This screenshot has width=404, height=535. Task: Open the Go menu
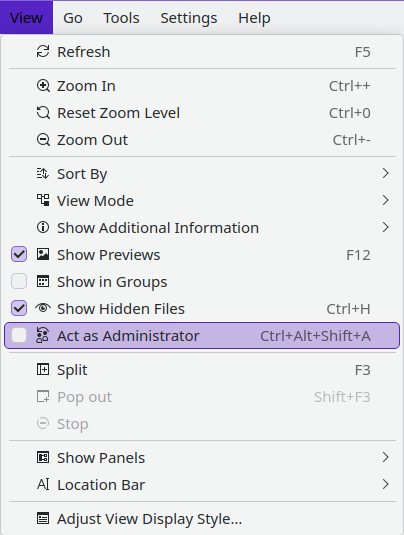(73, 18)
